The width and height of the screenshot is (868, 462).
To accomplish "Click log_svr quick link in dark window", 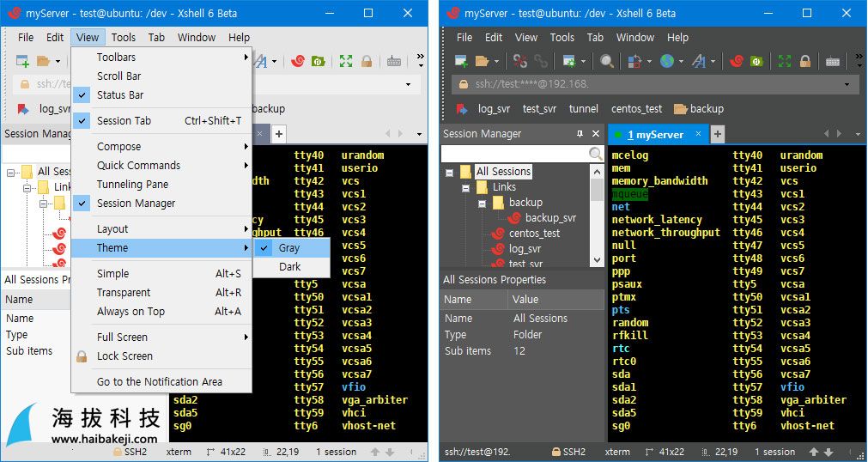I will [494, 109].
